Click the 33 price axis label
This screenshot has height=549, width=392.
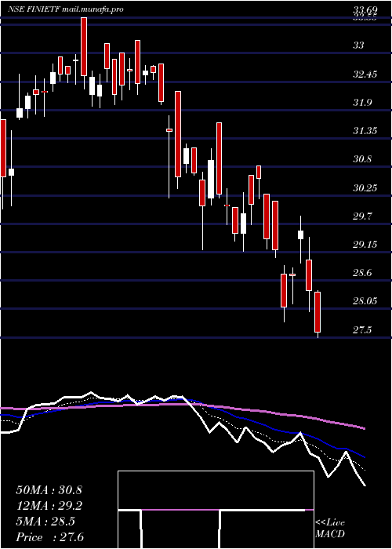click(358, 45)
